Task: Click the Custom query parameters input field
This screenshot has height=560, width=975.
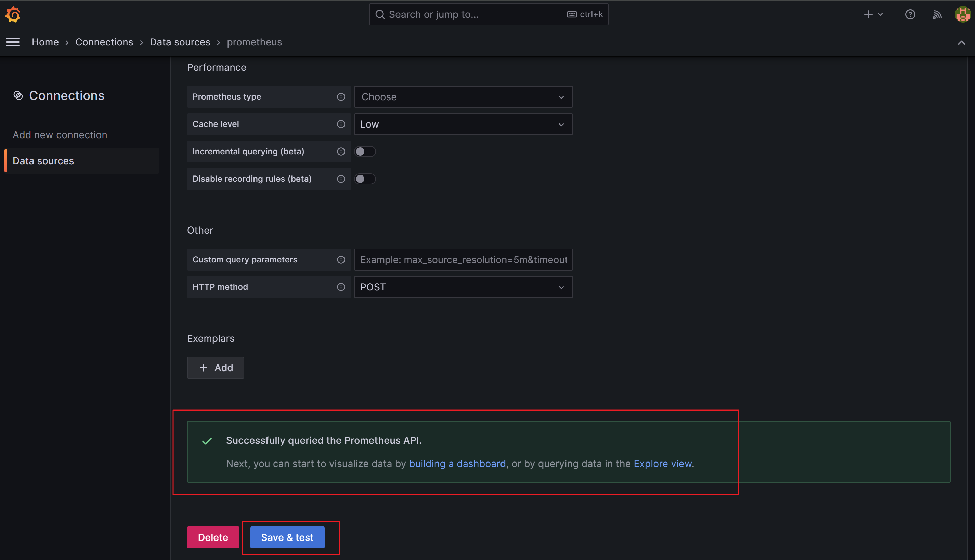Action: 463,260
